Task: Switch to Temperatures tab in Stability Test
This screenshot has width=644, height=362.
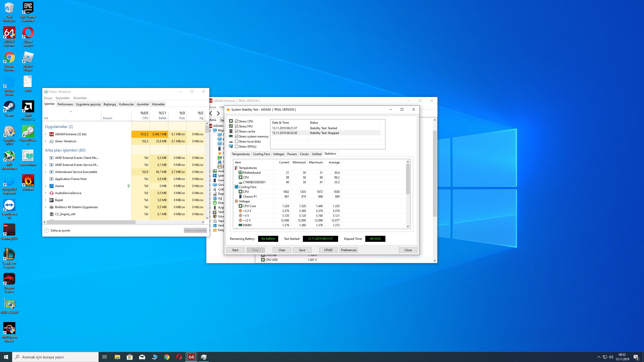Action: click(241, 154)
